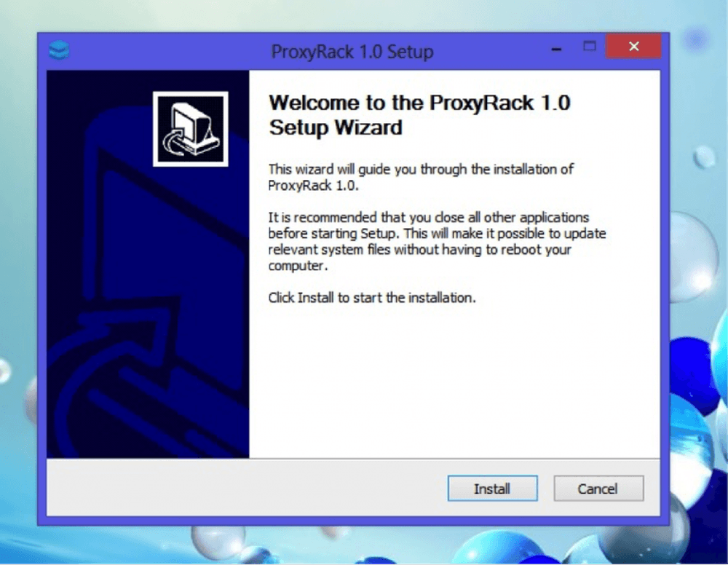
Task: Start installation with the Install button
Action: tap(492, 489)
